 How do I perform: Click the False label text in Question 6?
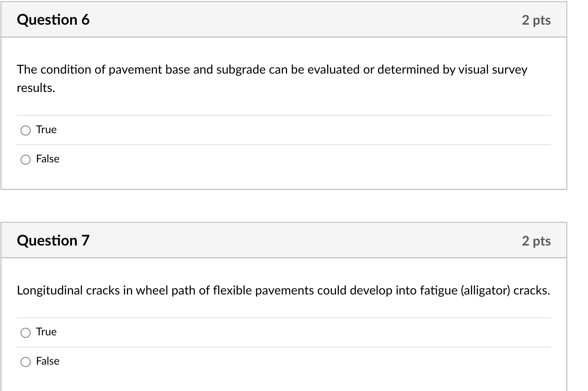point(47,159)
